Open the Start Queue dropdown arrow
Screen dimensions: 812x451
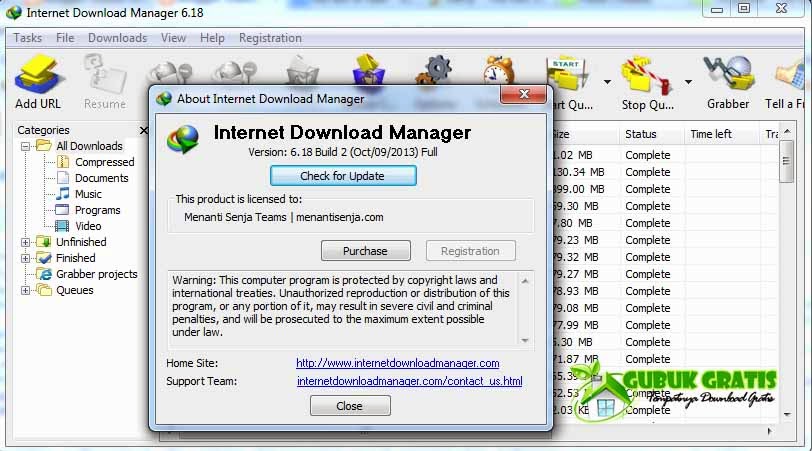coord(607,82)
